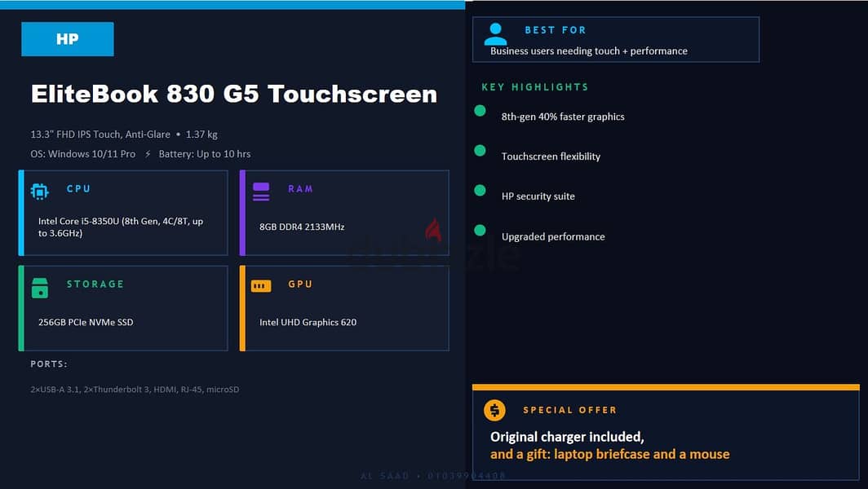Click the 13.3" FHD IPS Touch, Anti-Glare text
This screenshot has height=489, width=868.
click(100, 134)
